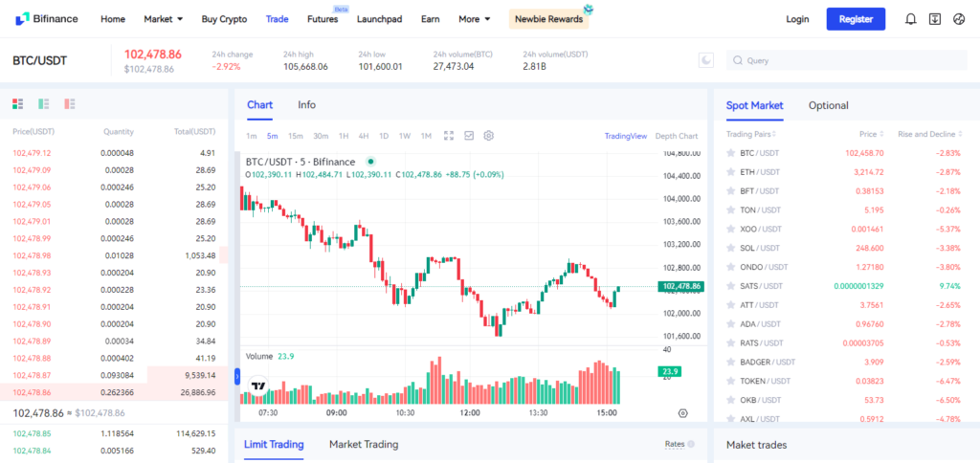Show buy orders only view
The image size is (980, 463).
(44, 103)
